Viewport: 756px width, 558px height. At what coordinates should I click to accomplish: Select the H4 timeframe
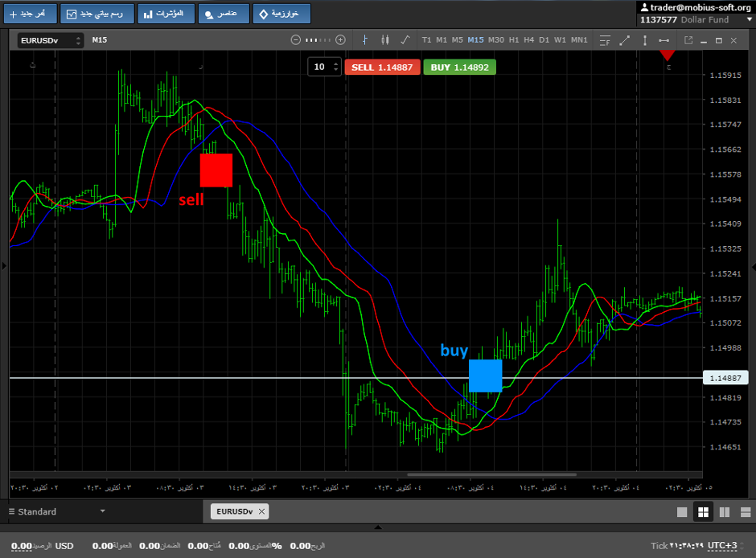pyautogui.click(x=529, y=40)
